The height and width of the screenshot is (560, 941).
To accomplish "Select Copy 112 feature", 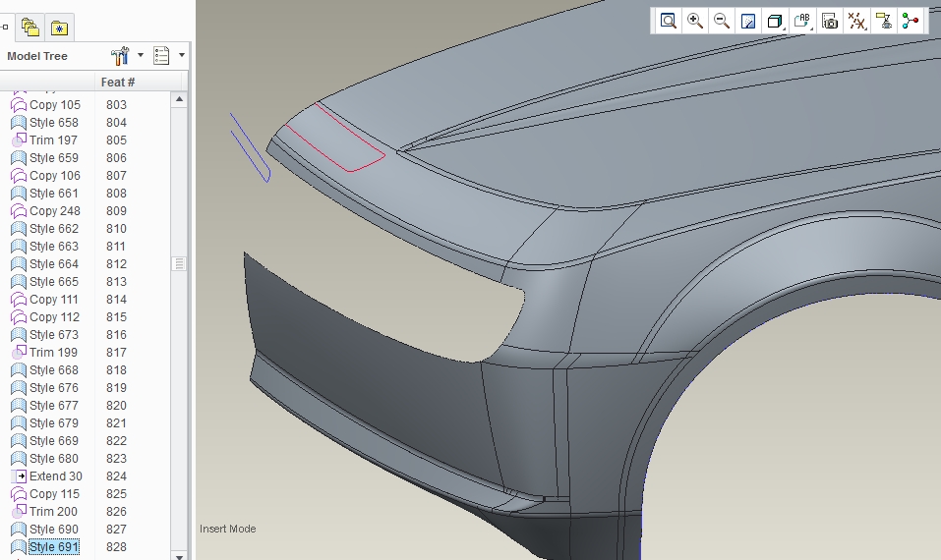I will point(54,317).
